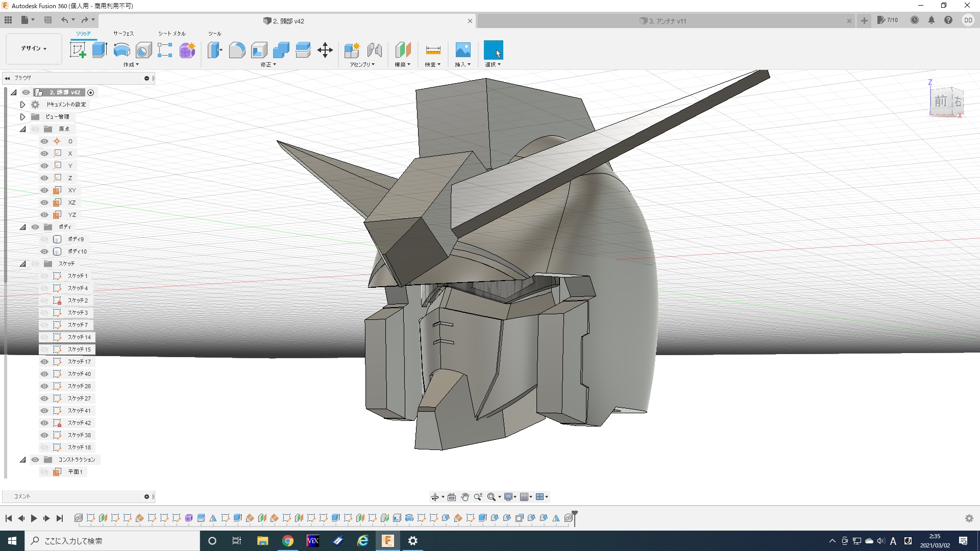Click the Fillet tool in the Modify group
Viewport: 980px width, 551px height.
point(237,50)
